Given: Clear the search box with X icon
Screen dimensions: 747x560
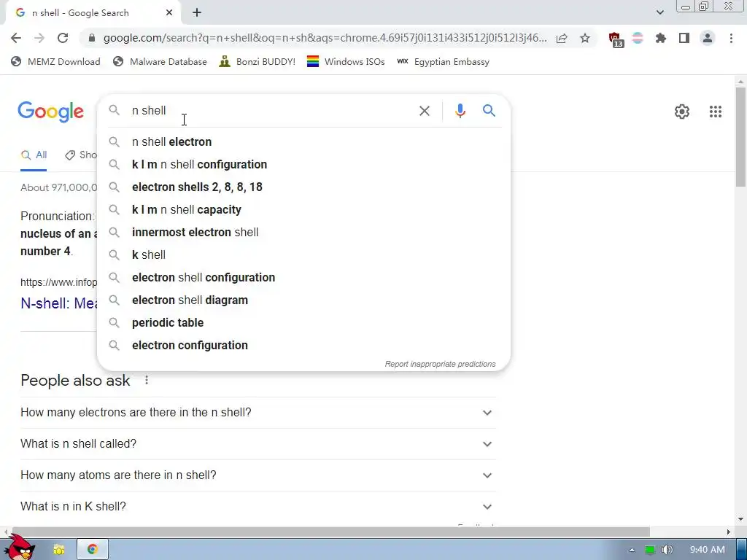Looking at the screenshot, I should point(424,111).
